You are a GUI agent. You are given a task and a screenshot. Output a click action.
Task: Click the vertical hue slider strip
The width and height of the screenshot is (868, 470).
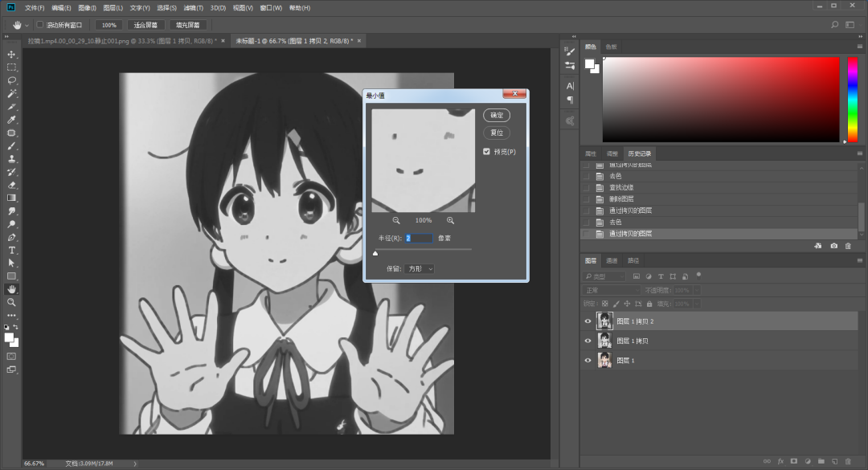pyautogui.click(x=853, y=100)
